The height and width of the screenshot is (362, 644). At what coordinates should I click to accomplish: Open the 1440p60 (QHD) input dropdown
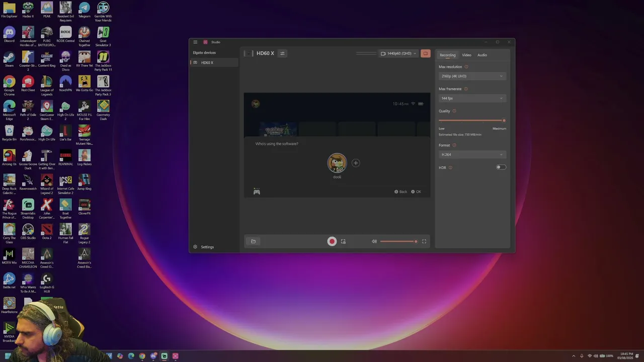pos(398,53)
